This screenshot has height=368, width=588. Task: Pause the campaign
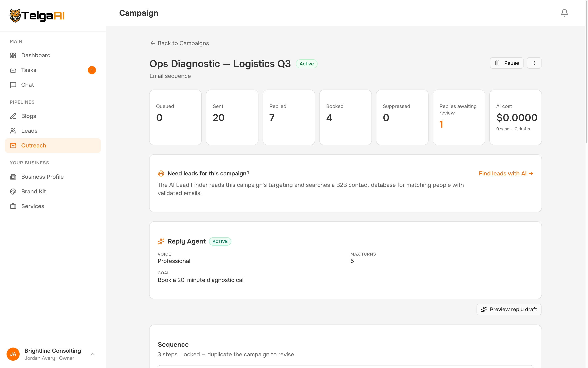[507, 63]
